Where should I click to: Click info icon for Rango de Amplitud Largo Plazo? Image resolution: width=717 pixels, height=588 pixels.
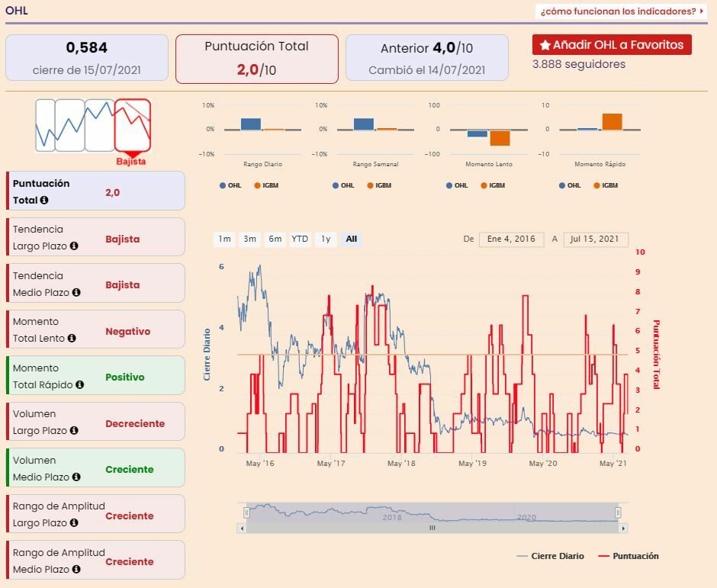tap(74, 523)
